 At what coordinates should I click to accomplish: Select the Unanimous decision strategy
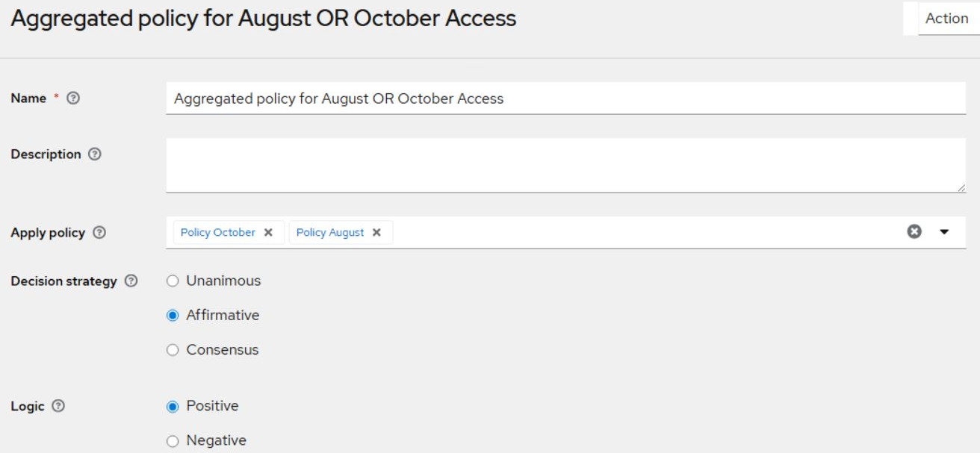pos(173,281)
